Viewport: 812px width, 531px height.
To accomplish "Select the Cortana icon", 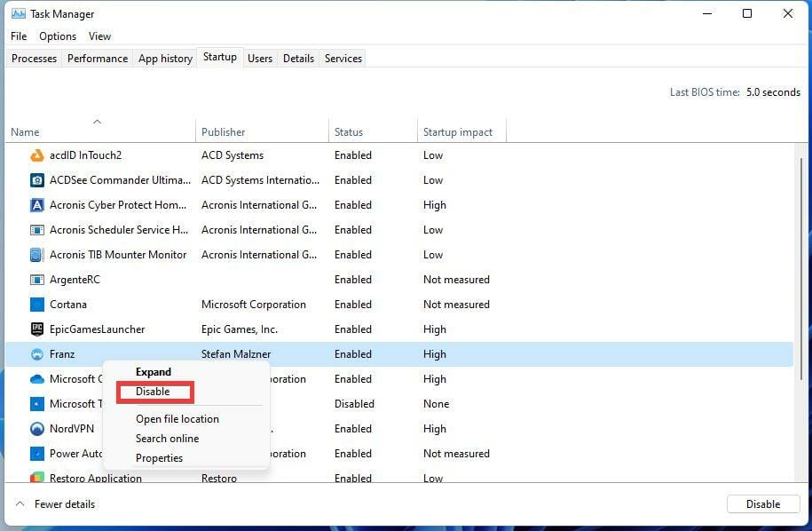I will click(37, 304).
